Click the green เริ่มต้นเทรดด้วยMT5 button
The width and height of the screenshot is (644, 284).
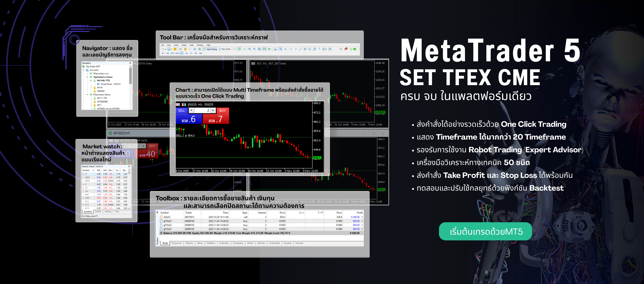[x=485, y=231]
